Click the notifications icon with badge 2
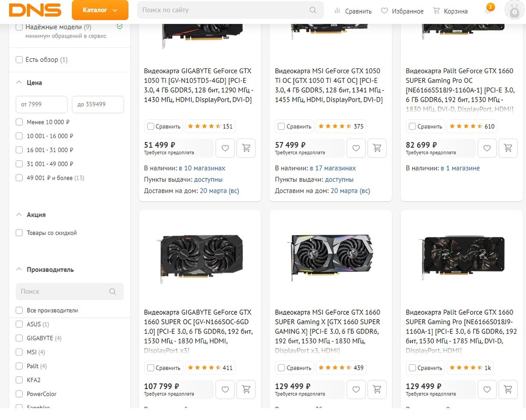 point(489,10)
